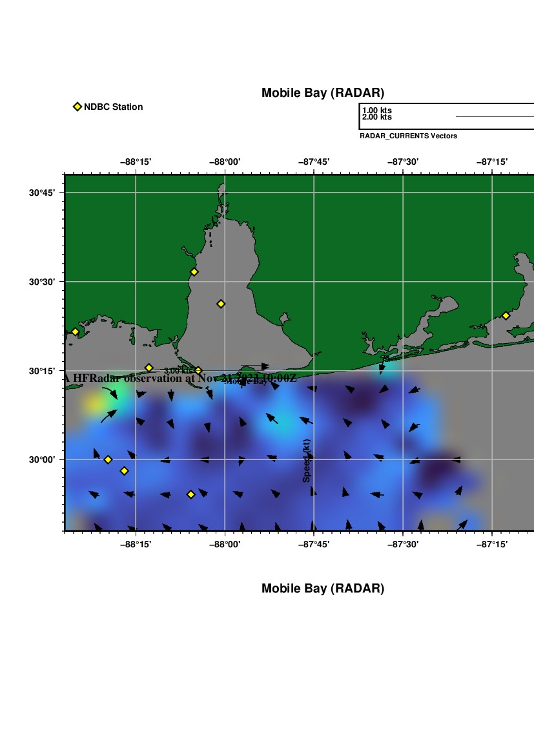Select the easternmost NDBC station marker
Image resolution: width=534 pixels, height=756 pixels.
pos(506,315)
